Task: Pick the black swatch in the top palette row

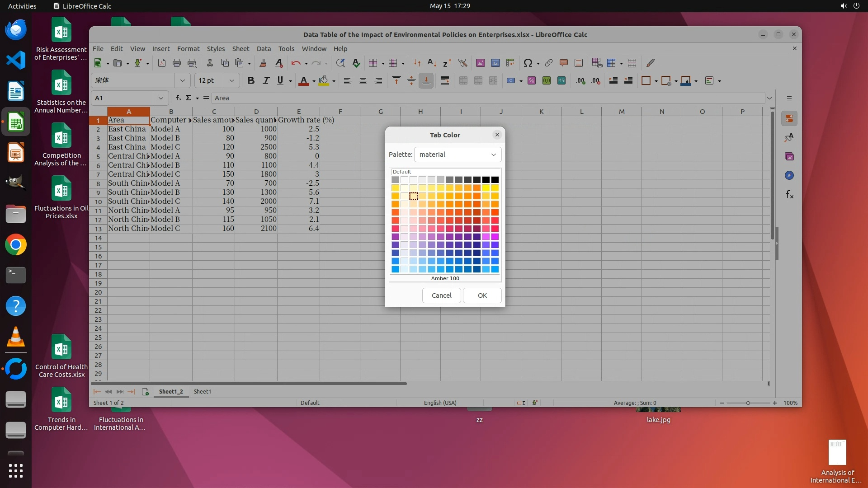Action: pos(495,180)
